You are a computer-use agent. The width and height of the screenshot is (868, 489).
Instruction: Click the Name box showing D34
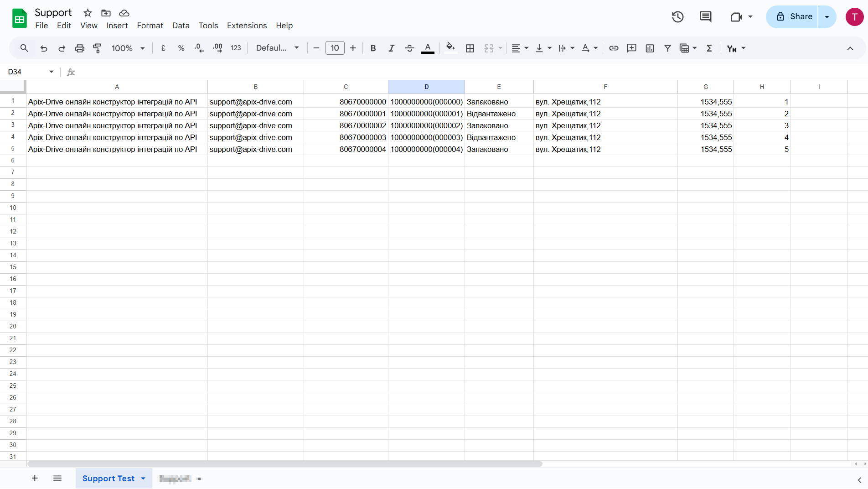point(30,72)
